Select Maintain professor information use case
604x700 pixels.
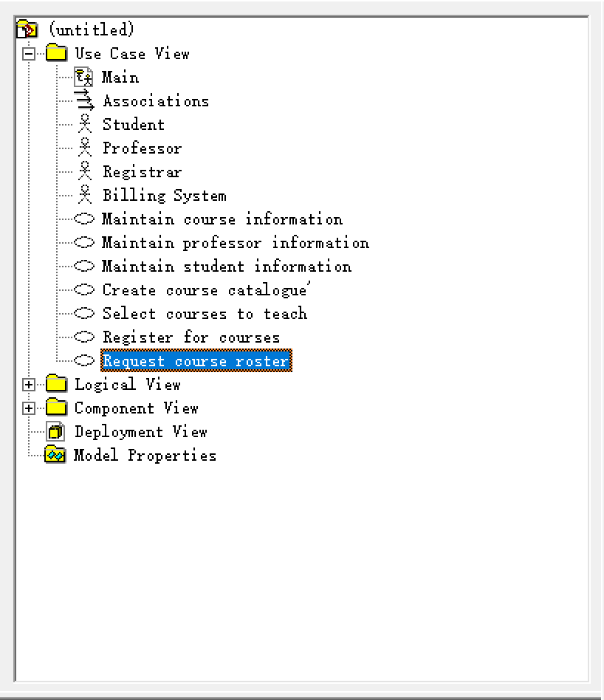coord(235,243)
